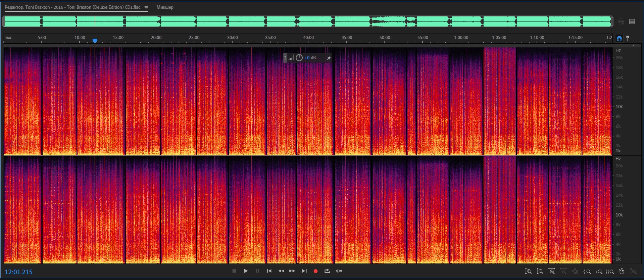Toggle Skip Selection button
Viewport: 644px width, 280px height.
pyautogui.click(x=339, y=271)
